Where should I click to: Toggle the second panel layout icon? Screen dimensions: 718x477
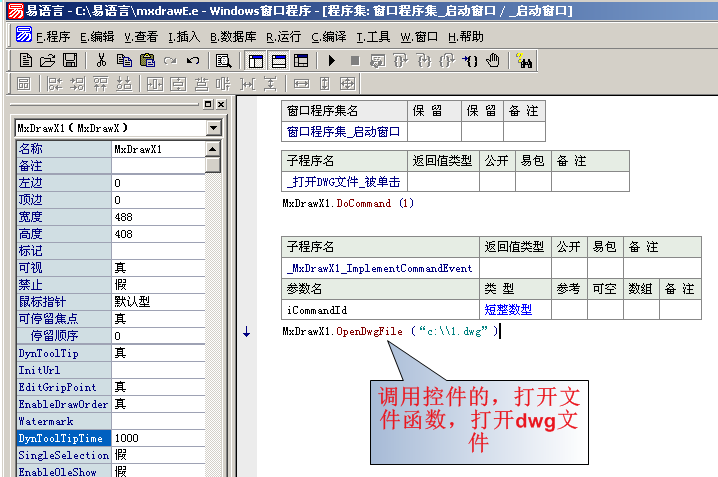pos(278,60)
